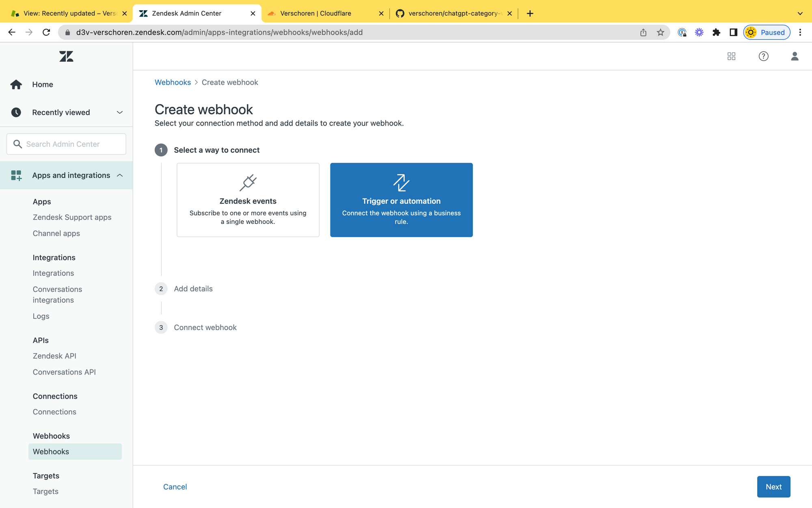812x508 pixels.
Task: Go to Webhooks breadcrumb link
Action: pos(173,82)
